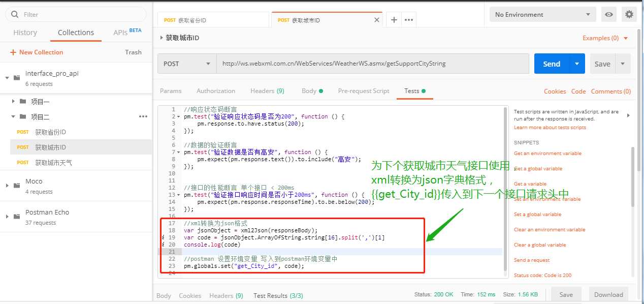Click the New Collection plus icon
The image size is (644, 304).
[13, 52]
